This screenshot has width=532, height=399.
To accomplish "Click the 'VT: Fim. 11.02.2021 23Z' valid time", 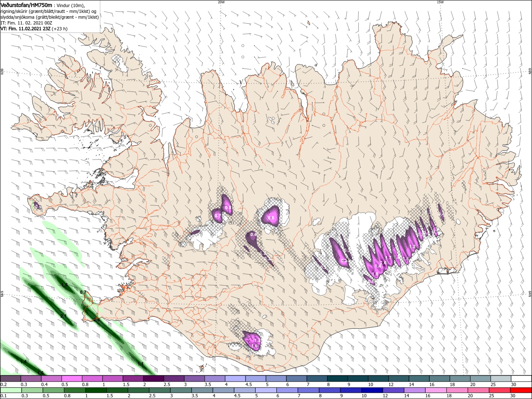I will [25, 29].
